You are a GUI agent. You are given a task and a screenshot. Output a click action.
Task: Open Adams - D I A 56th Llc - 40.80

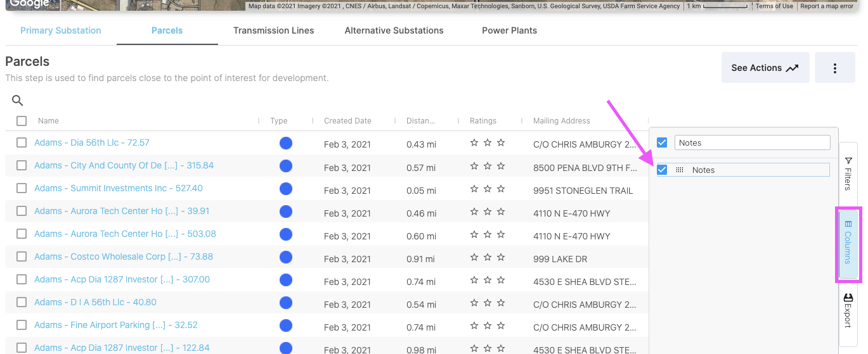[x=95, y=302]
